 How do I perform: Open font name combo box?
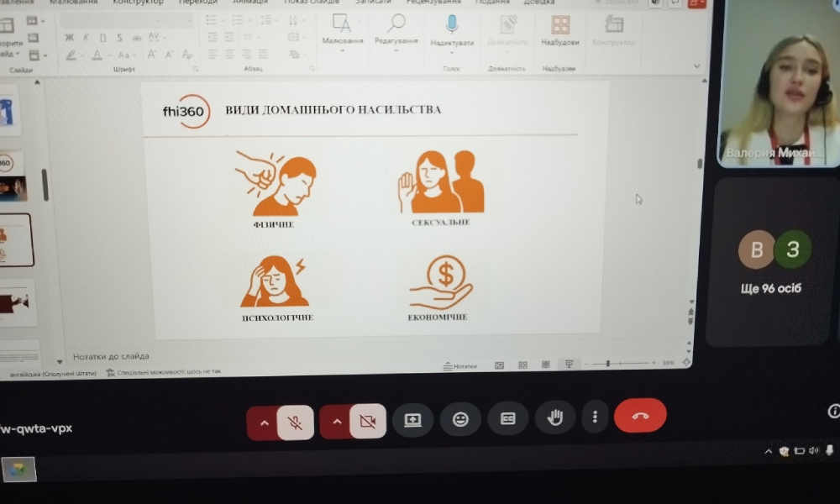[111, 20]
